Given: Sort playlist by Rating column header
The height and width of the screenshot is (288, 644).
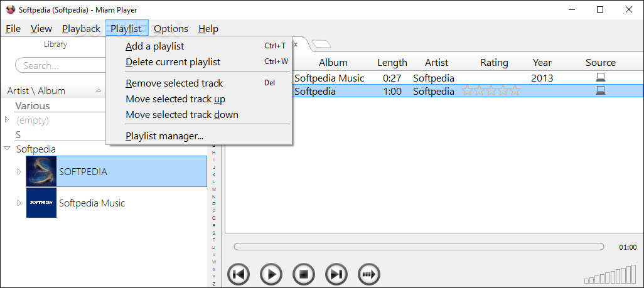Looking at the screenshot, I should (494, 63).
